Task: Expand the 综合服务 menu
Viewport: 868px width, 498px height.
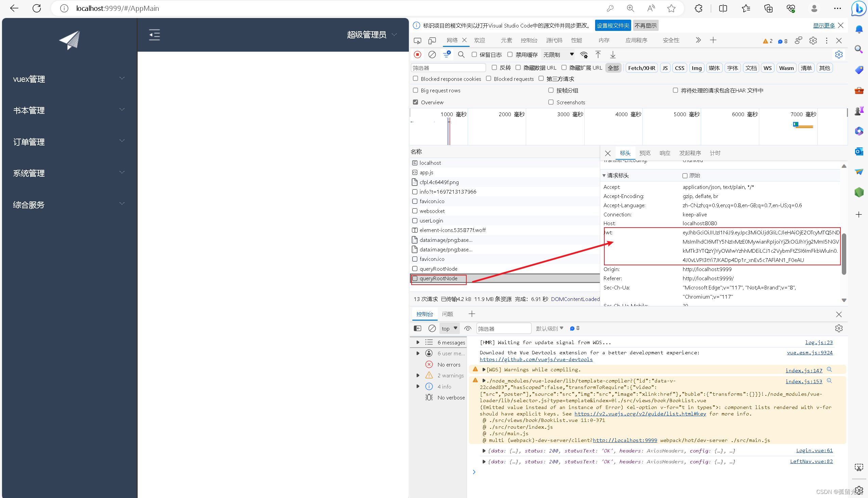Action: pos(69,204)
